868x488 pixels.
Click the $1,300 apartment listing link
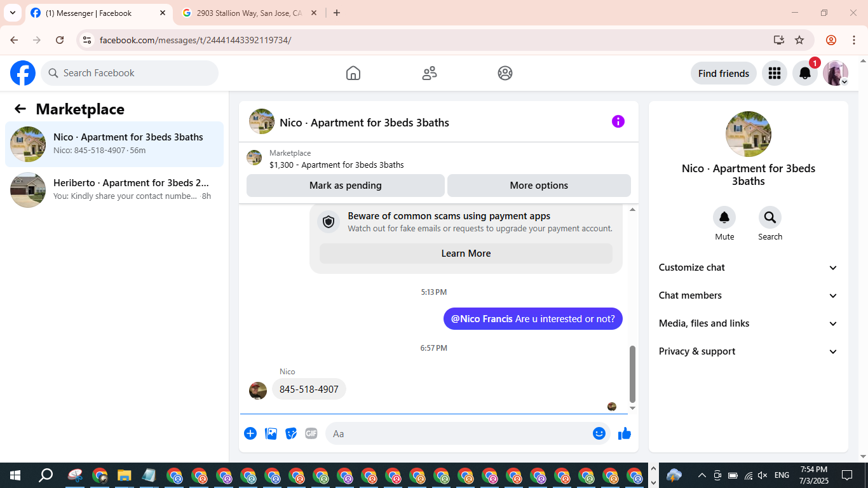[x=336, y=165]
